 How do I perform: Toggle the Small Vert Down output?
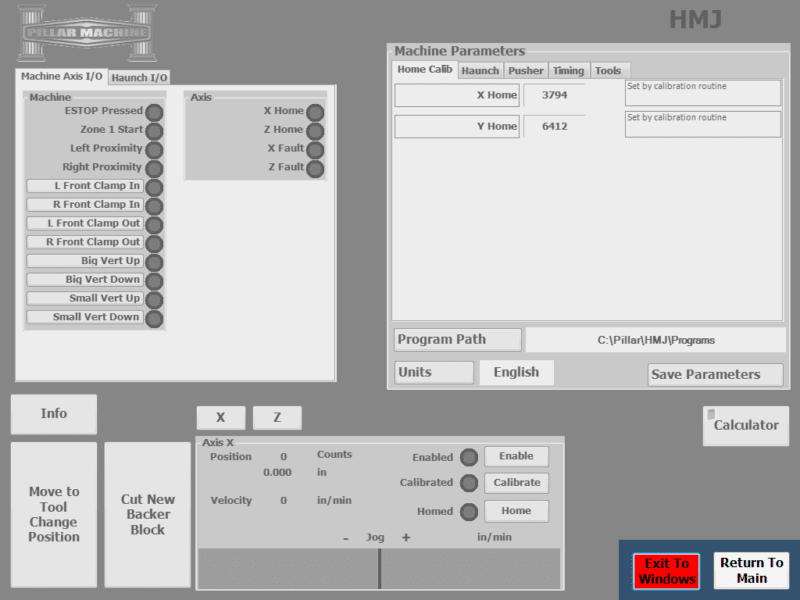point(85,317)
